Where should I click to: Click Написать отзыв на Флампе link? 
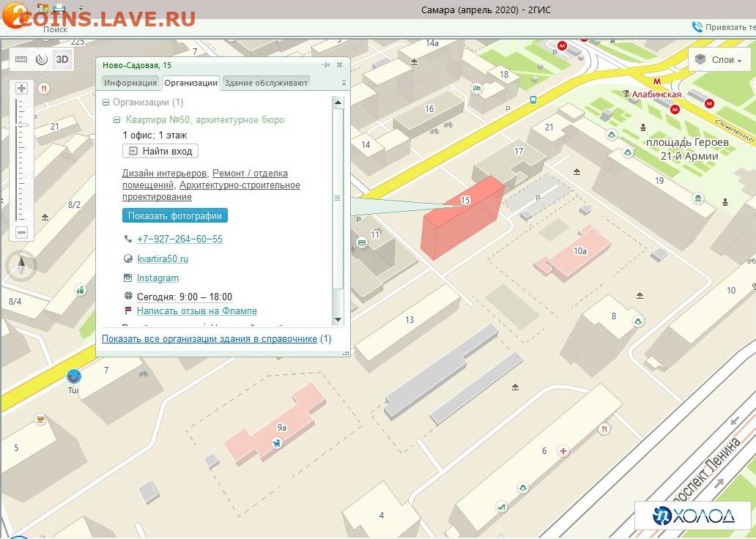pos(197,311)
